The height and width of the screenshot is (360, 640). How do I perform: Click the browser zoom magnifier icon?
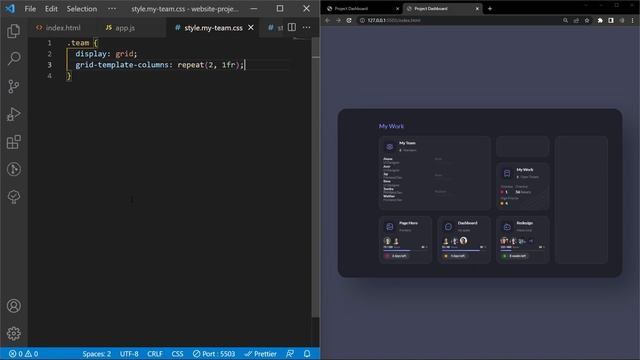click(x=565, y=20)
